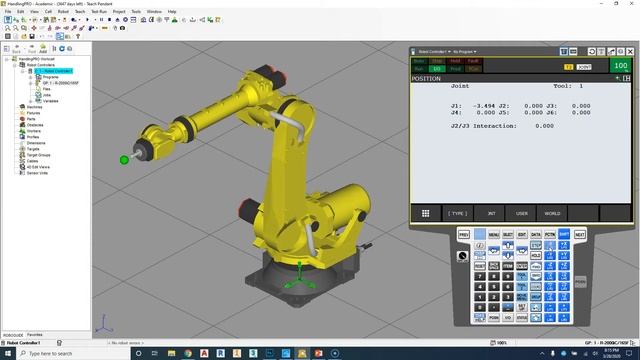Click the green 100% speed override indicator

tap(620, 65)
